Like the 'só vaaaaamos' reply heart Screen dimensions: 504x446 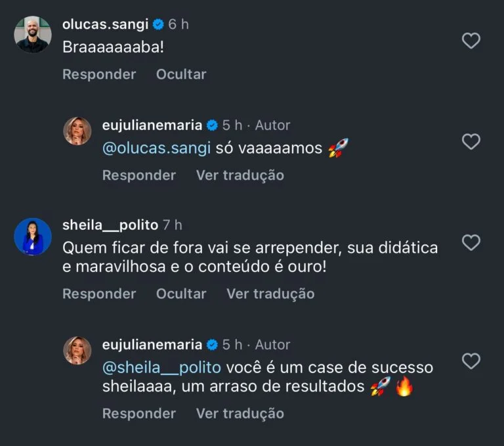(471, 141)
